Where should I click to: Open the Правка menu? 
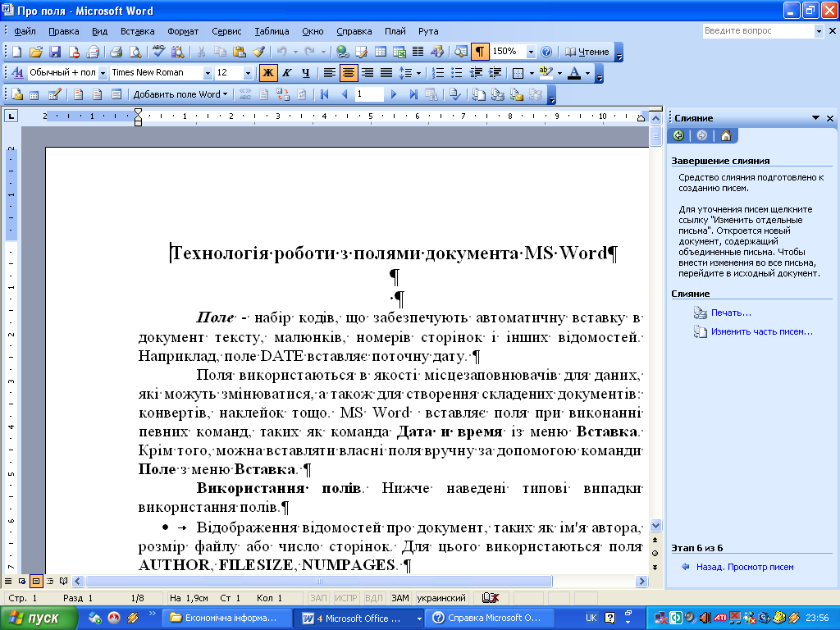(64, 31)
